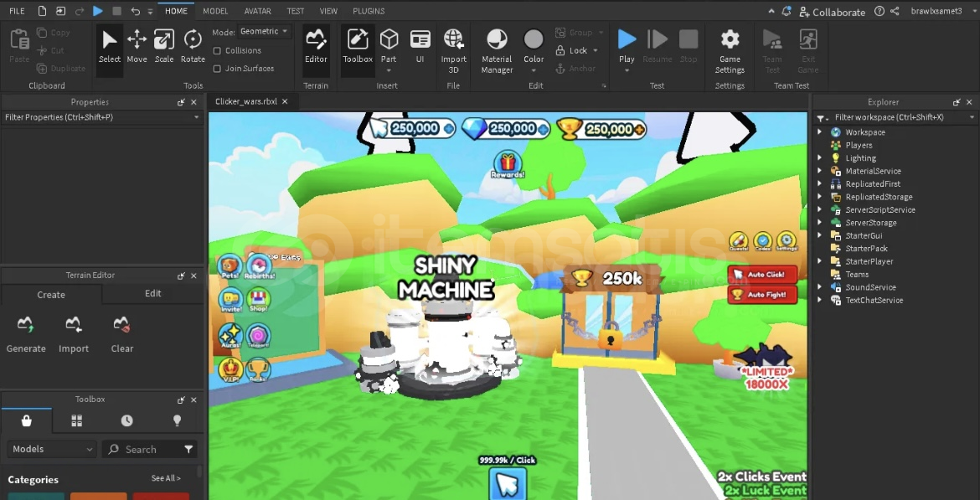Select the Move tool

tap(137, 47)
